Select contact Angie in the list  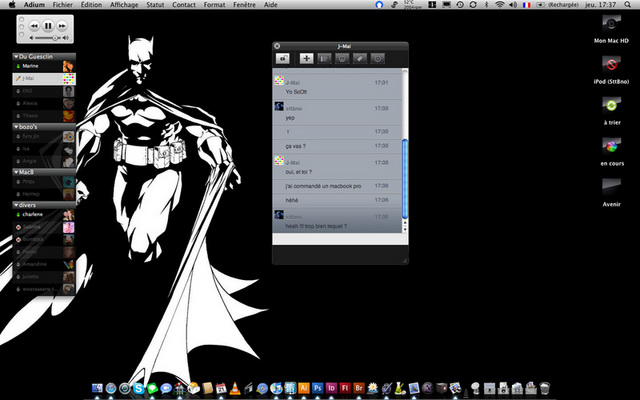pyautogui.click(x=44, y=161)
